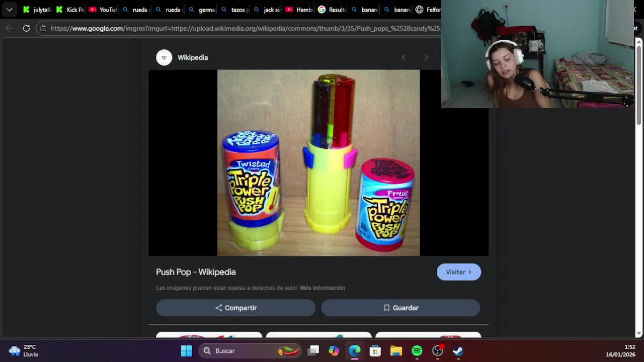This screenshot has height=362, width=644.
Task: Open Steam from the taskbar
Action: point(458,351)
